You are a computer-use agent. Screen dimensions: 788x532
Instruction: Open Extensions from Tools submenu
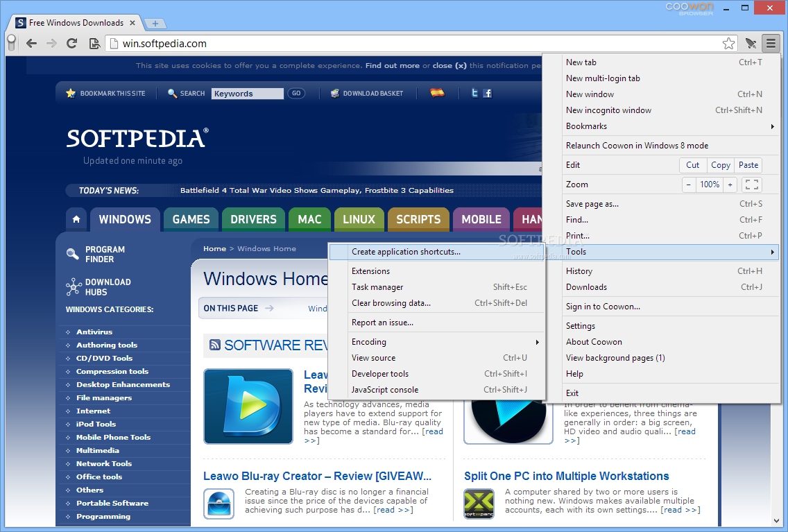click(x=438, y=271)
